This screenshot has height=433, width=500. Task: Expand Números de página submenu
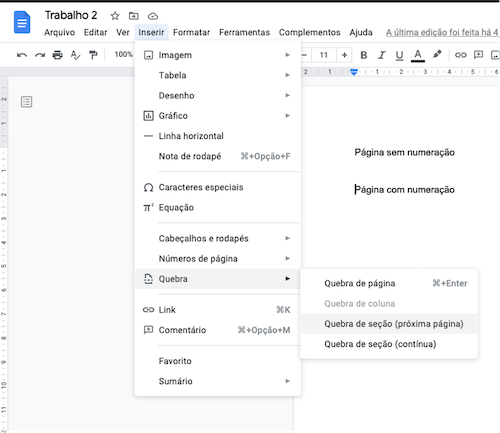point(218,259)
